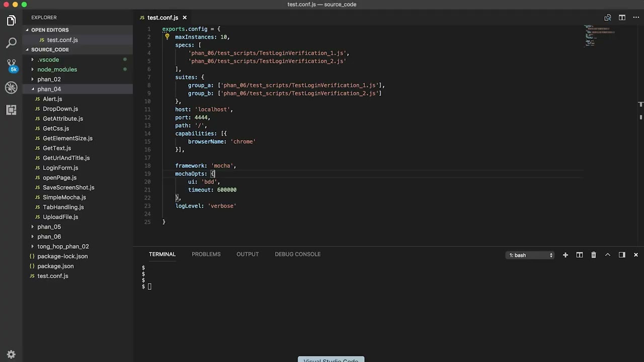Open the Extensions view in activity bar
Image resolution: width=644 pixels, height=362 pixels.
(11, 110)
